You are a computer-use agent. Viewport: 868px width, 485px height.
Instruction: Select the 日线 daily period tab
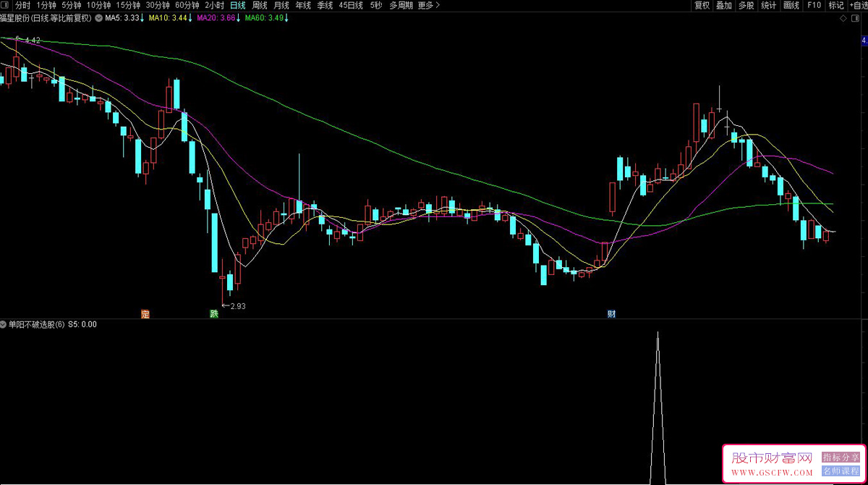pos(238,5)
